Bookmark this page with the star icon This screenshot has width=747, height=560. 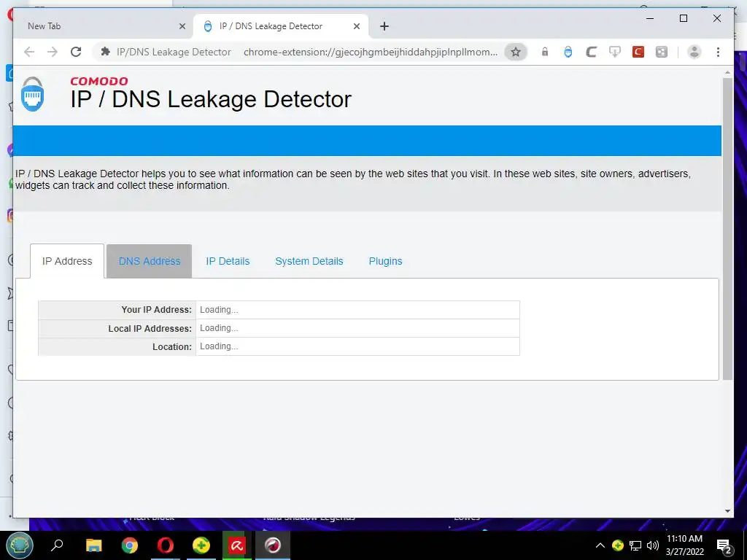pos(516,52)
